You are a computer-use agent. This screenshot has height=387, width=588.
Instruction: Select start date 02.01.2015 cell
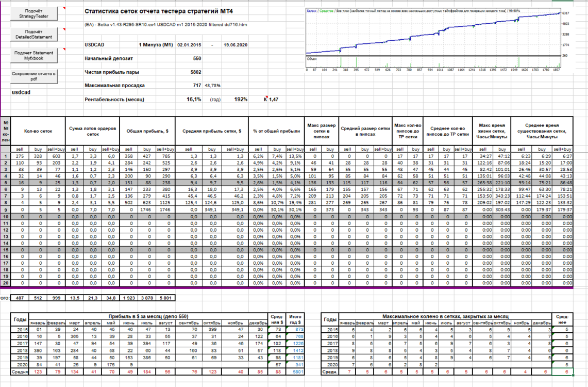click(x=189, y=45)
